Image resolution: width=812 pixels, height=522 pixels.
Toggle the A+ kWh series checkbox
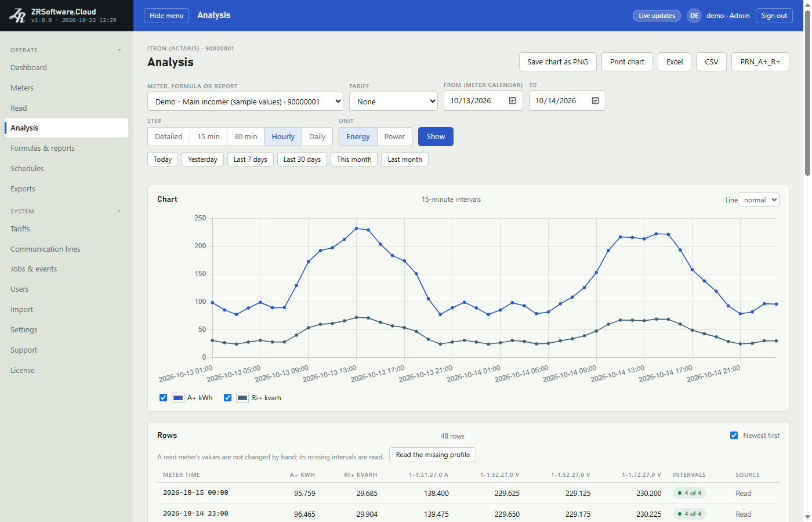pyautogui.click(x=163, y=398)
